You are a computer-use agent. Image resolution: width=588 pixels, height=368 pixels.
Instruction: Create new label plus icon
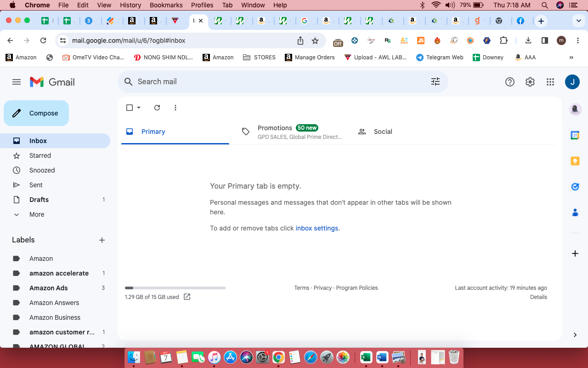pos(102,240)
